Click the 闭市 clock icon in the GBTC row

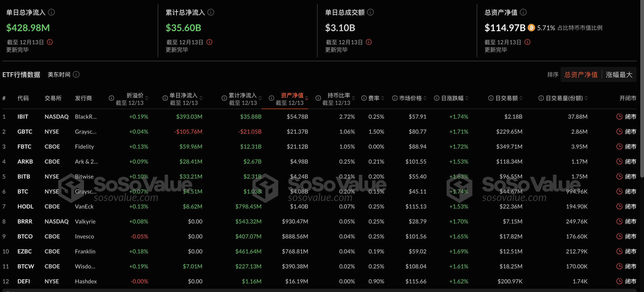pos(619,131)
